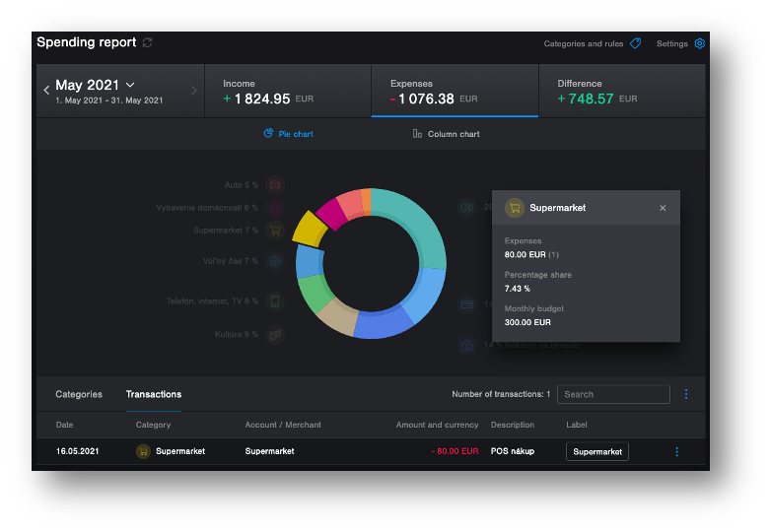
Task: Select the Transactions tab
Action: click(x=154, y=394)
